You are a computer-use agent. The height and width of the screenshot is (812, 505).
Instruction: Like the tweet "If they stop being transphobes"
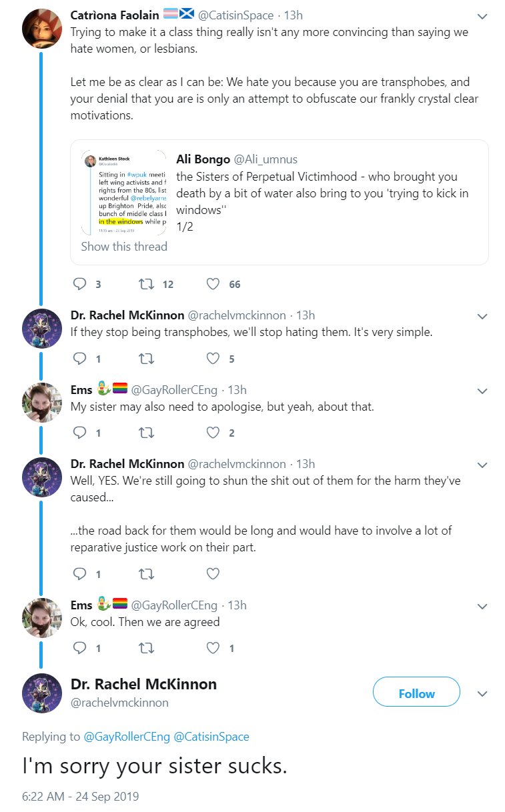click(x=213, y=359)
